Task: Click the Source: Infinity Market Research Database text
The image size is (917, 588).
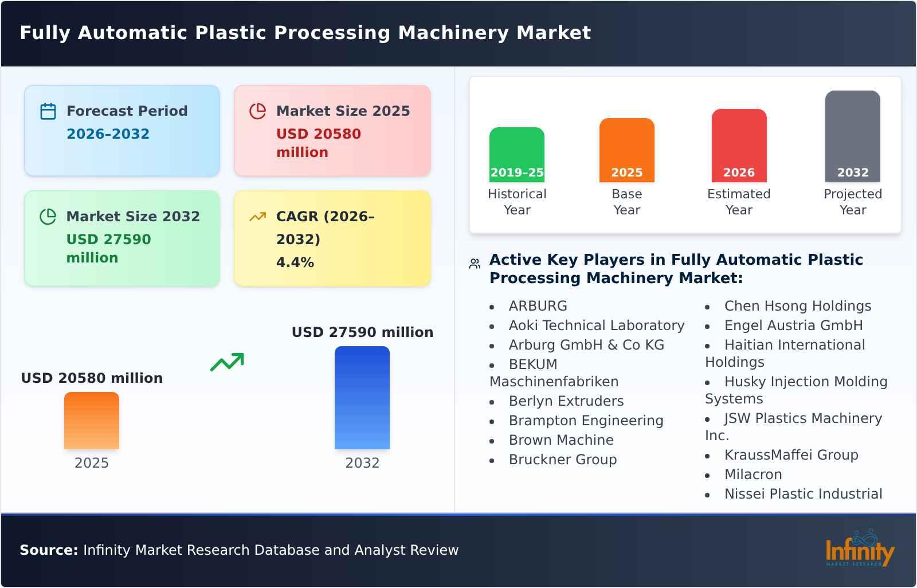Action: click(239, 550)
